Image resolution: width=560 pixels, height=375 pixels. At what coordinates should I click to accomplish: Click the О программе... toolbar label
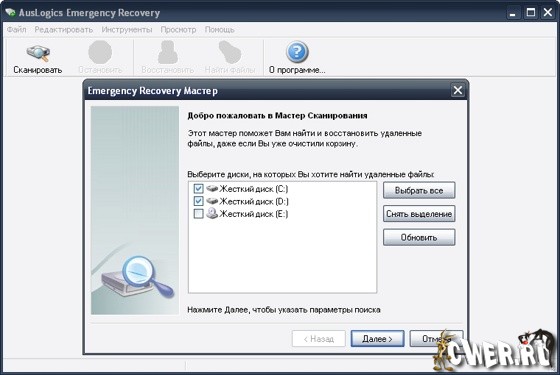pos(297,70)
